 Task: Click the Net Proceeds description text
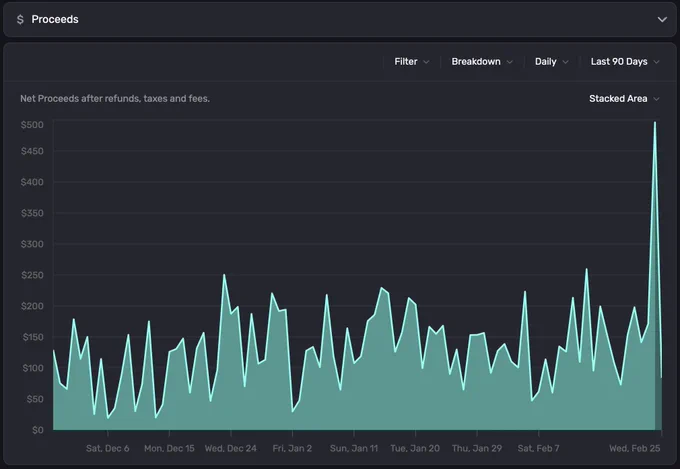tap(115, 98)
